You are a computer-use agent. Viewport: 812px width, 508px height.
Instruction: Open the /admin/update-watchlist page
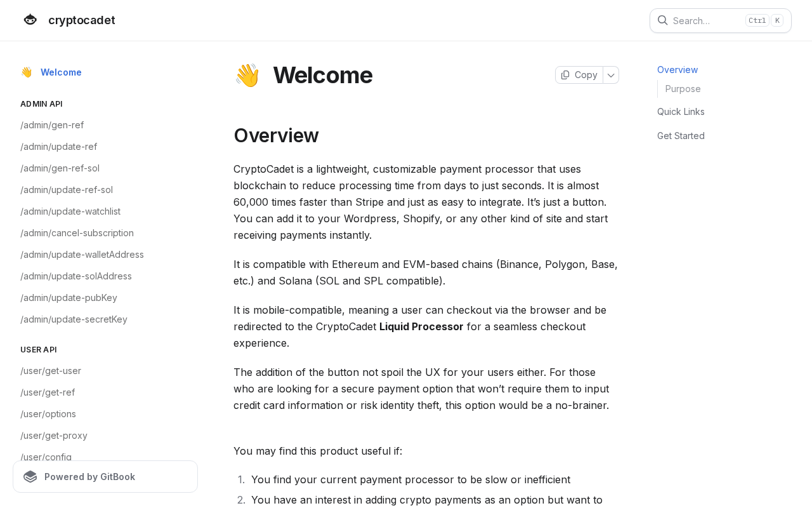[x=70, y=211]
